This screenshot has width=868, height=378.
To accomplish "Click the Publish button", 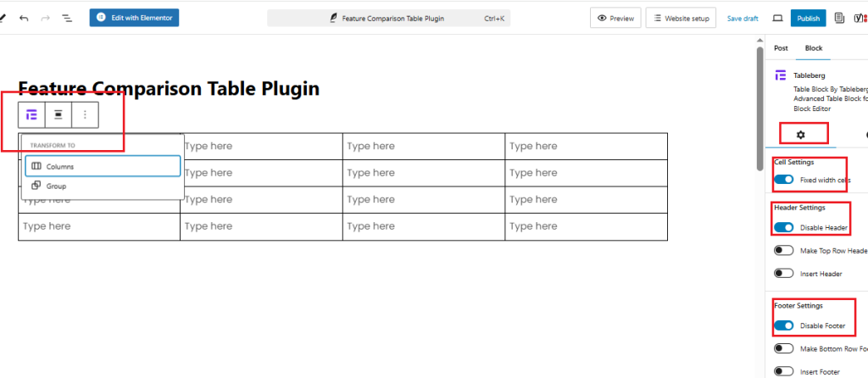I will pos(808,19).
